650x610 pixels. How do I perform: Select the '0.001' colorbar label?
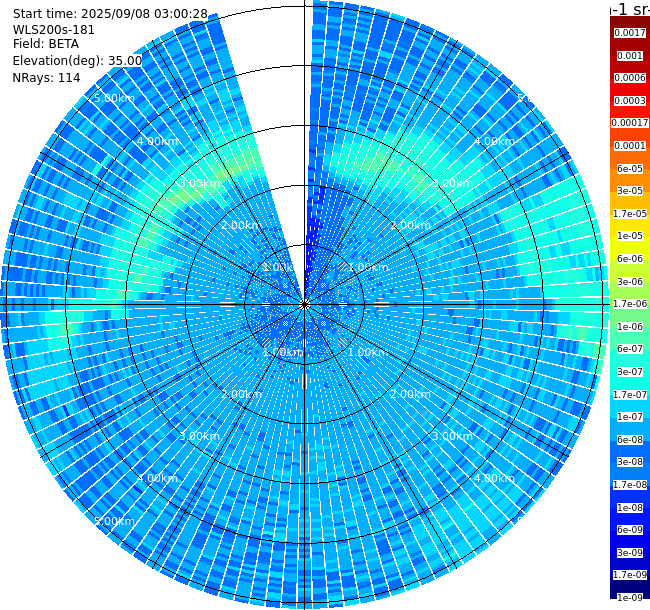630,56
